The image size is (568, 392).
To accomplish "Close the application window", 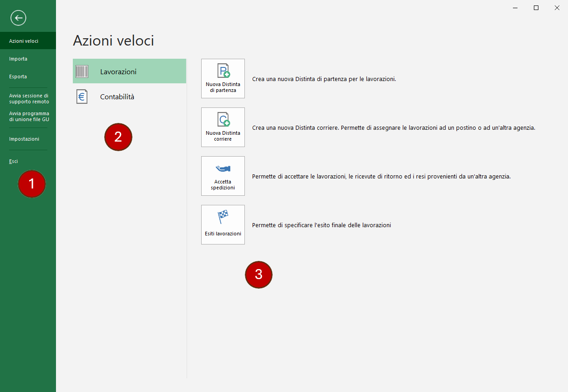I will [x=557, y=8].
